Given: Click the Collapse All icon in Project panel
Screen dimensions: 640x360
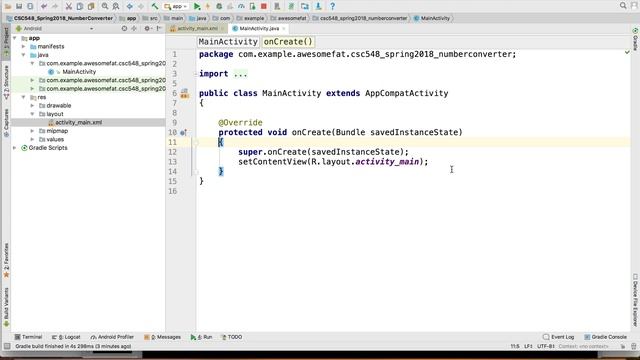Looking at the screenshot, I should click(x=134, y=29).
